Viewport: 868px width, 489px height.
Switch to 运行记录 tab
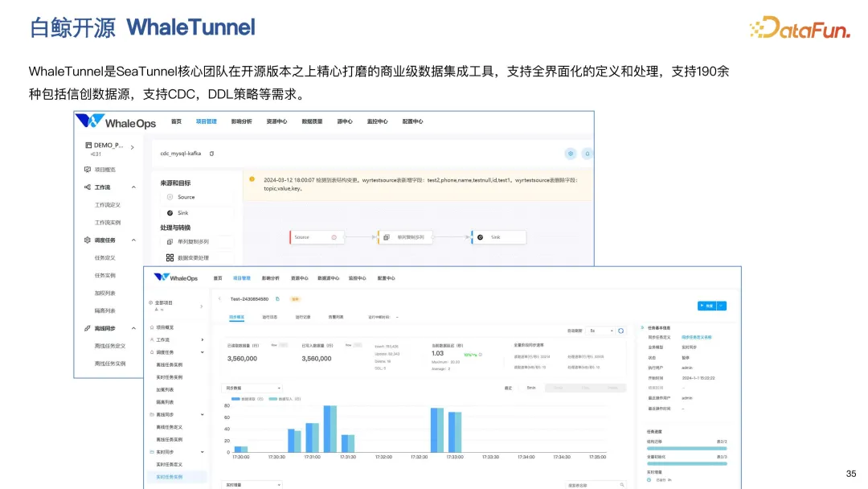[x=303, y=318]
